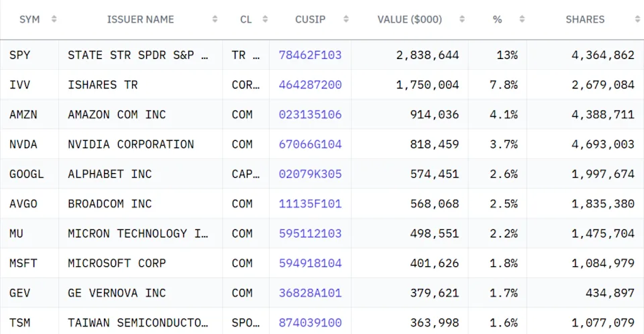The height and width of the screenshot is (334, 644).
Task: Sort by ISSUER NAME column arrows
Action: [x=215, y=19]
